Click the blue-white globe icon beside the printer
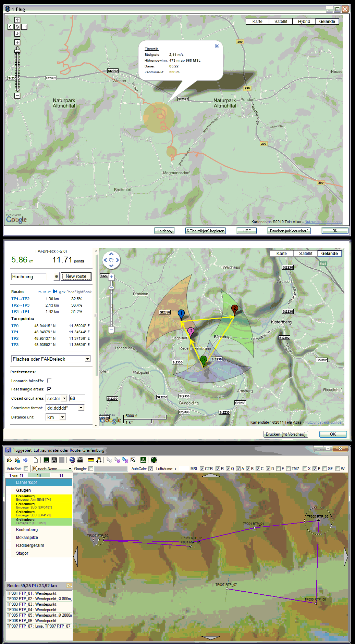This screenshot has height=644, width=355. [x=72, y=460]
